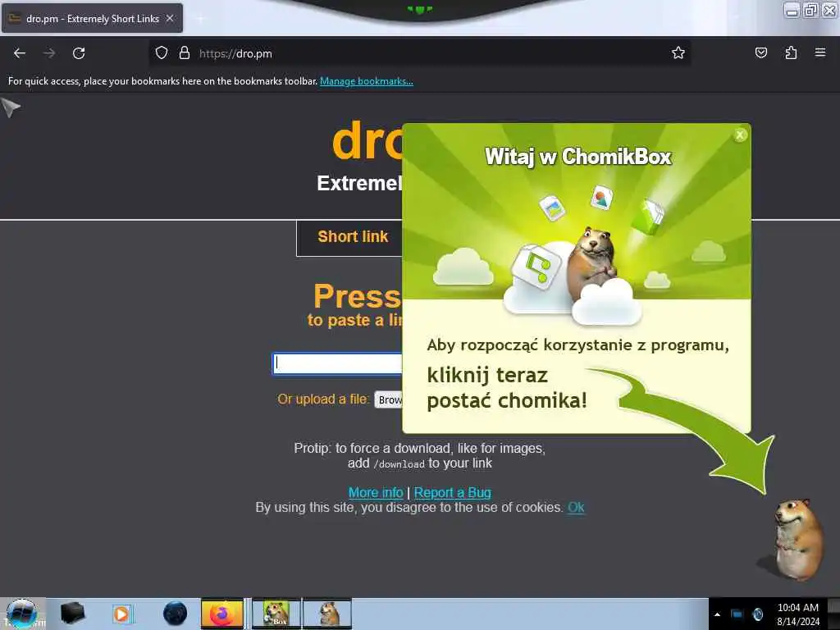Image resolution: width=840 pixels, height=630 pixels.
Task: Open the Manage bookmarks link
Action: point(367,81)
